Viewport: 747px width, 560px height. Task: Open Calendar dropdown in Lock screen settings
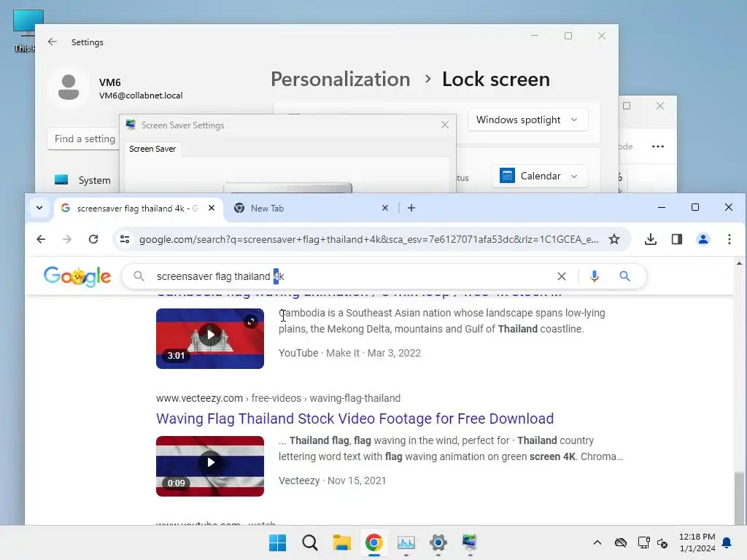(x=539, y=176)
